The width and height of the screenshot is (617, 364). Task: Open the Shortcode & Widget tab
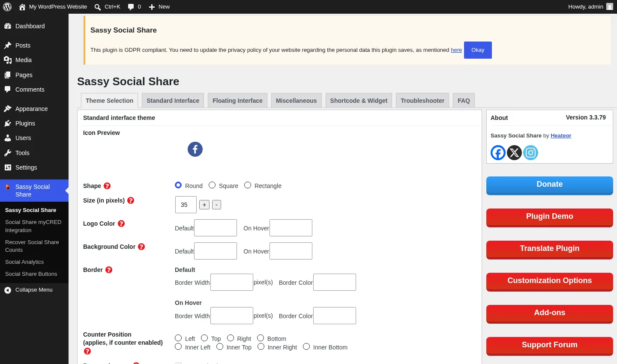[359, 101]
